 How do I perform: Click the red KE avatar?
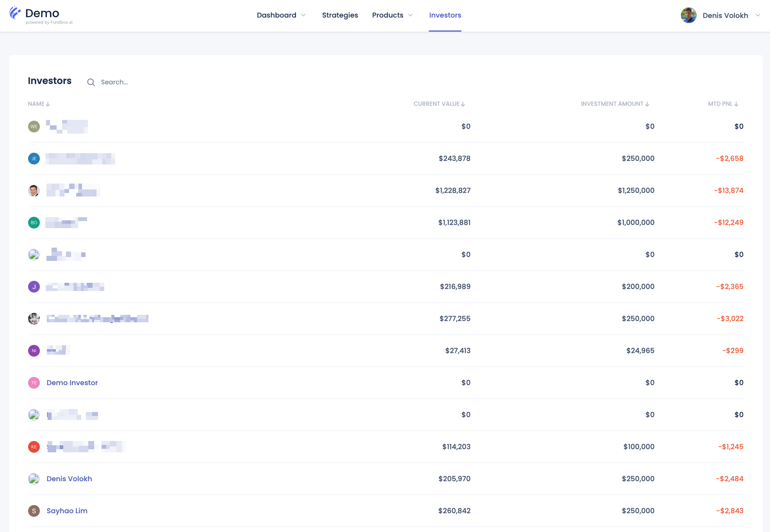(x=34, y=447)
